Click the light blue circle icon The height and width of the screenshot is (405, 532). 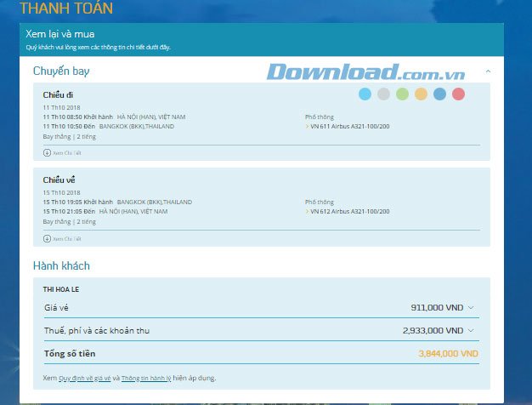coord(365,94)
